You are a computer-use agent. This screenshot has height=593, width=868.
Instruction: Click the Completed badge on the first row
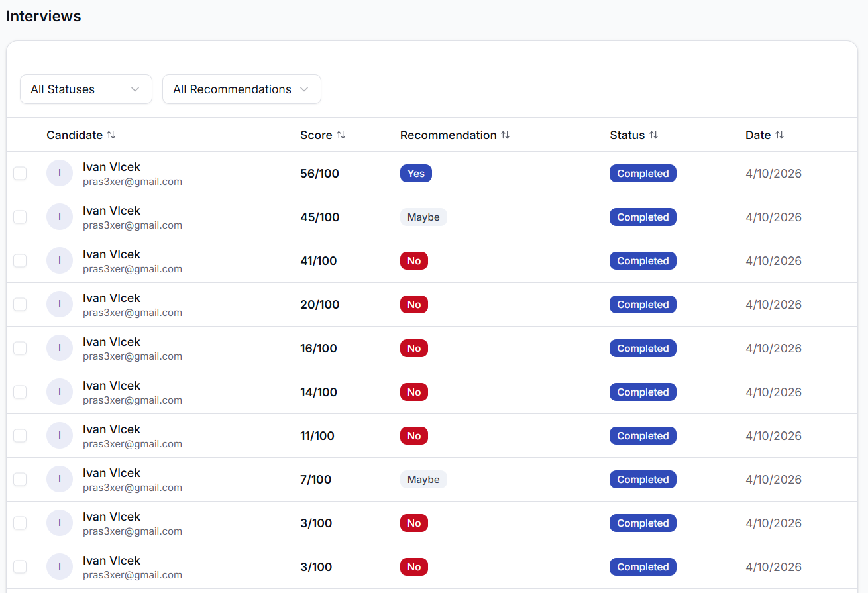point(643,173)
